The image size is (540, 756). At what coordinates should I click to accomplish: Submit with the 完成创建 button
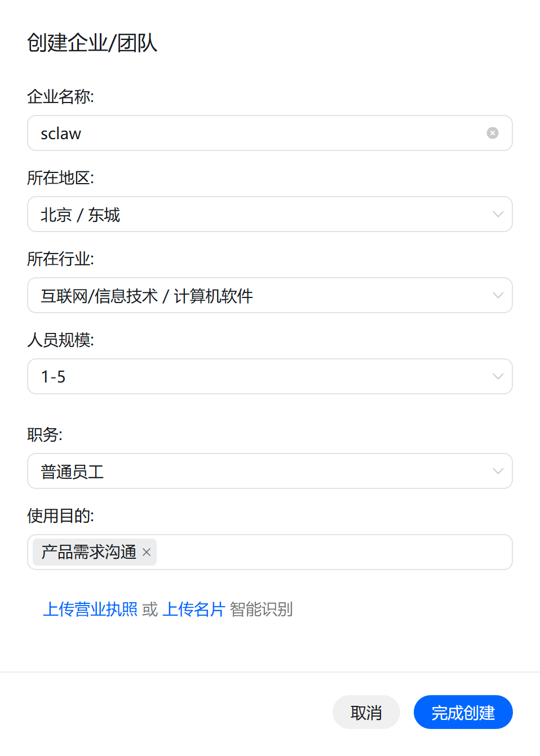tap(463, 712)
